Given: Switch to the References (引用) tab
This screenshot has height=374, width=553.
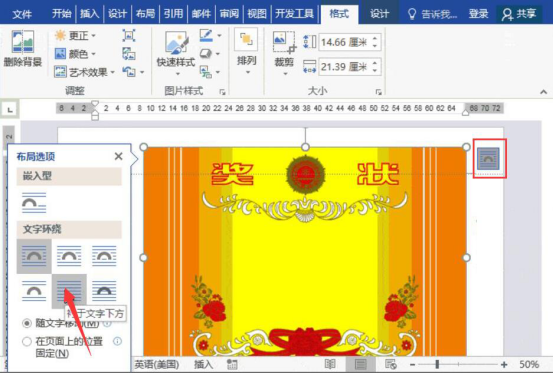Looking at the screenshot, I should [173, 14].
